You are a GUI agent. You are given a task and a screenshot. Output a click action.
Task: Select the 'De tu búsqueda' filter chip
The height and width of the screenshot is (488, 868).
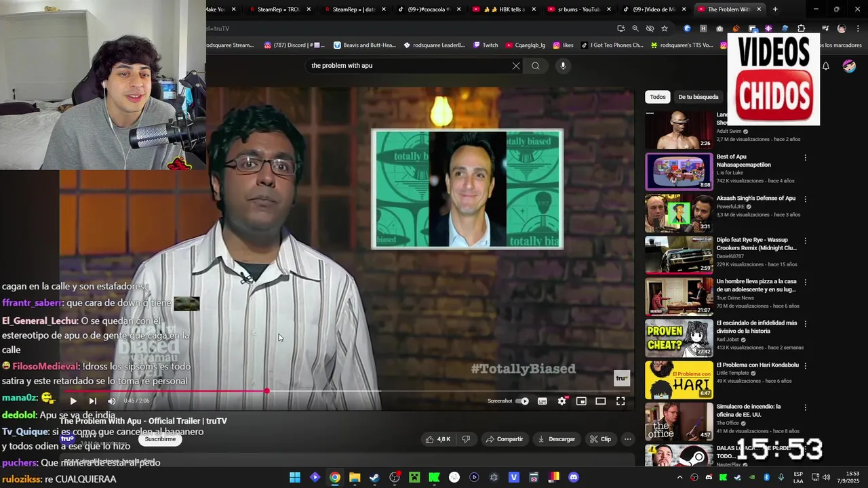point(698,97)
